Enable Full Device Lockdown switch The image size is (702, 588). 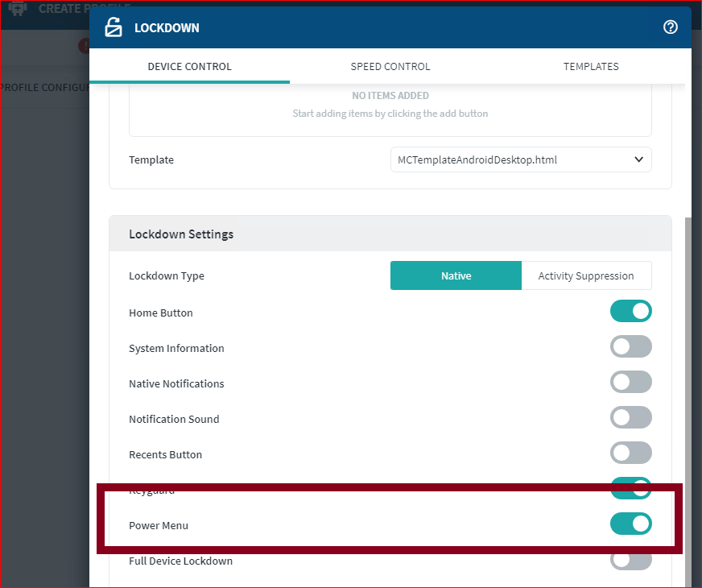coord(630,560)
